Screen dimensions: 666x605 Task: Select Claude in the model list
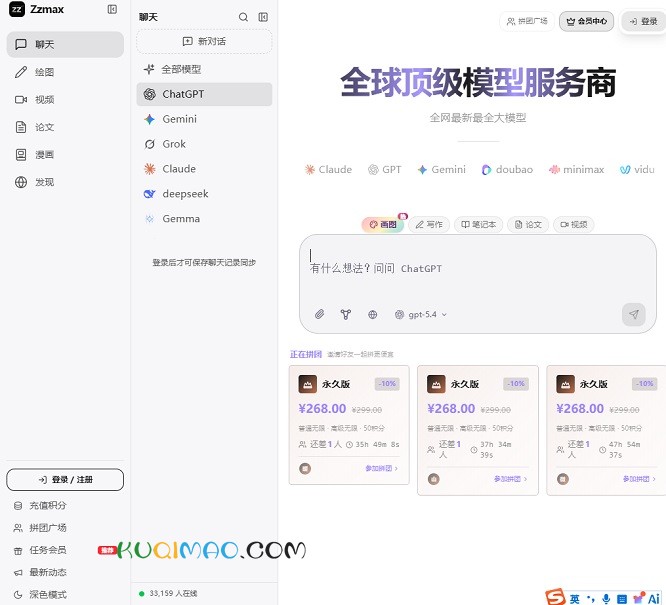click(204, 169)
